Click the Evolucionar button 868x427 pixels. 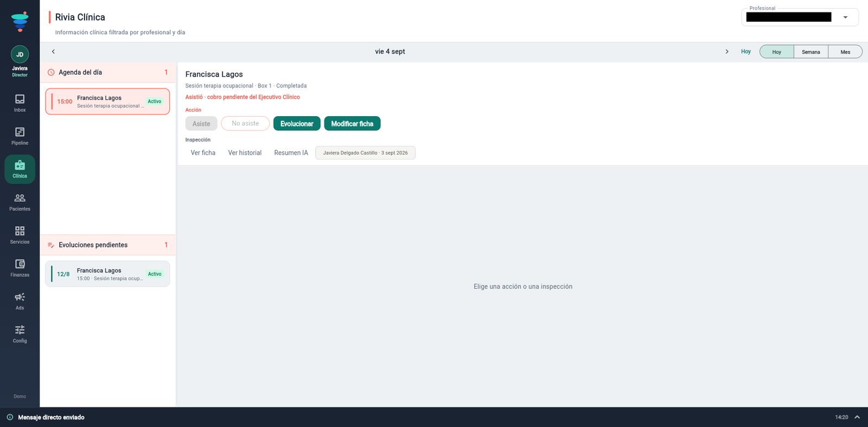coord(297,124)
